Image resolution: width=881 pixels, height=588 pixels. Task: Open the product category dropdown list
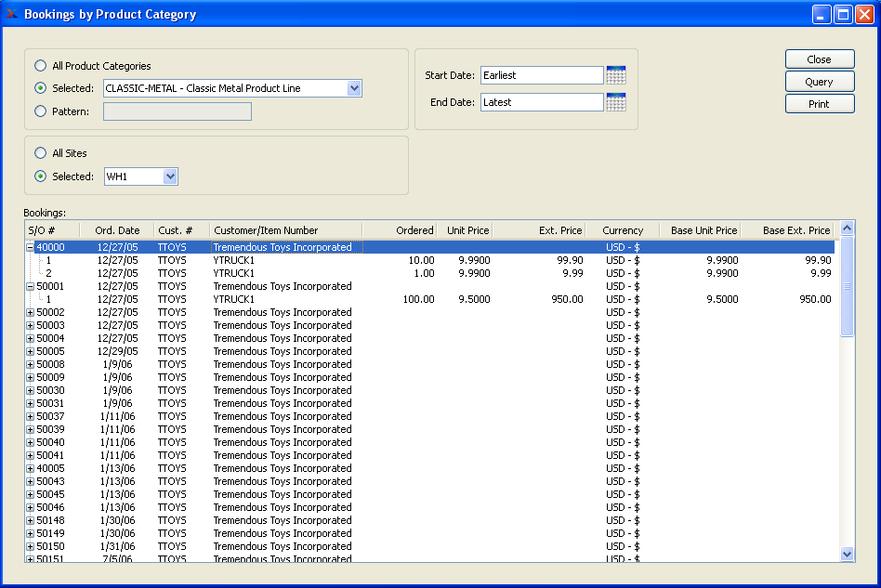coord(353,88)
